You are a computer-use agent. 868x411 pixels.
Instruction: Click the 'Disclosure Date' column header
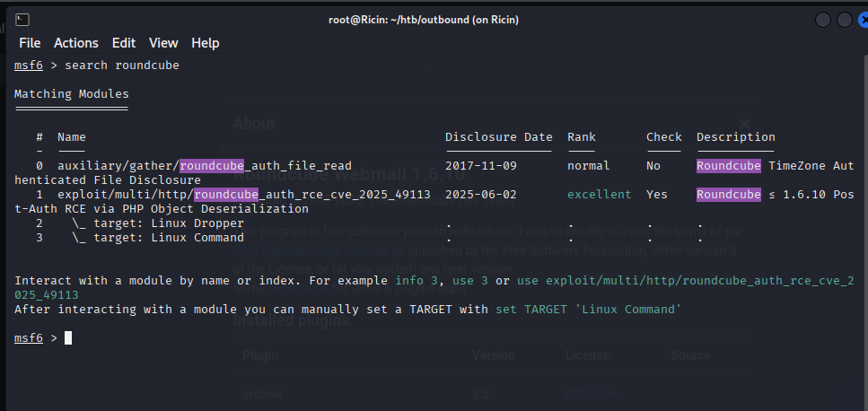point(499,137)
